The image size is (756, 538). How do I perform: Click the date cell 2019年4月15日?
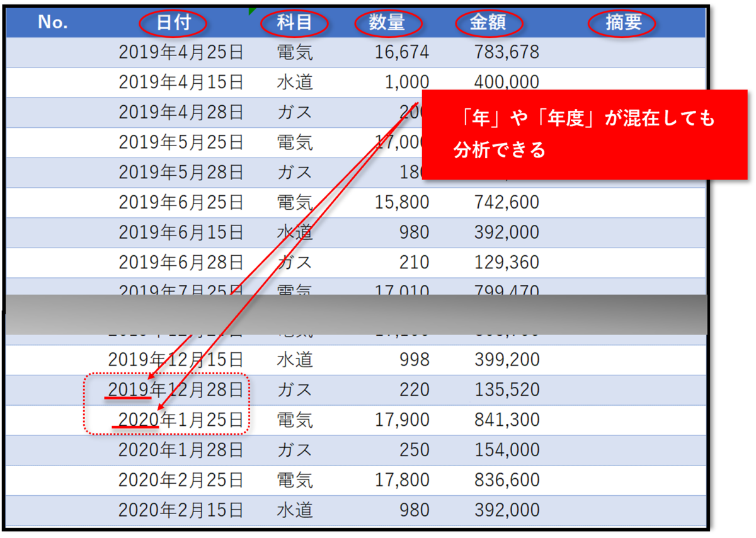(x=181, y=83)
